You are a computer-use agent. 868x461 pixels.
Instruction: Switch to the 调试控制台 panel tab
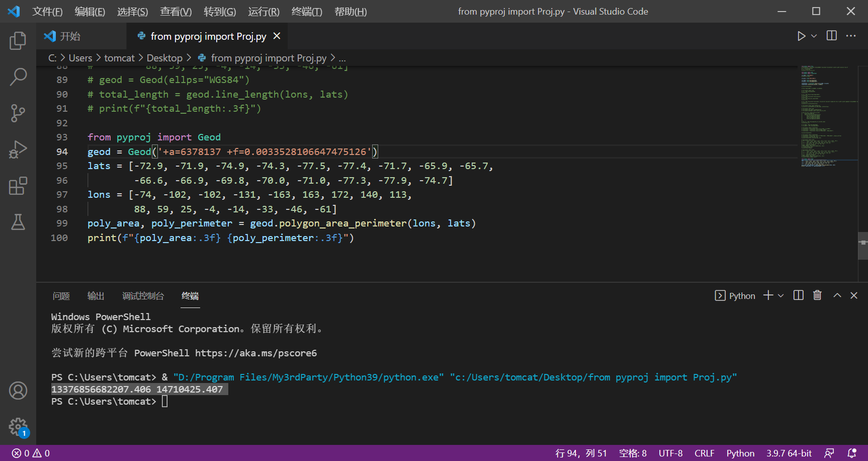tap(143, 296)
